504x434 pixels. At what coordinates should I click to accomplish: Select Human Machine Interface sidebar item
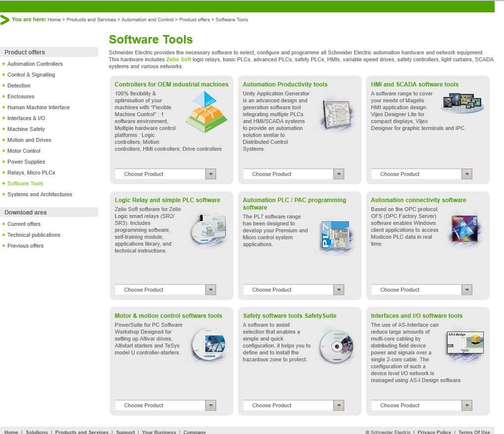[x=39, y=108]
